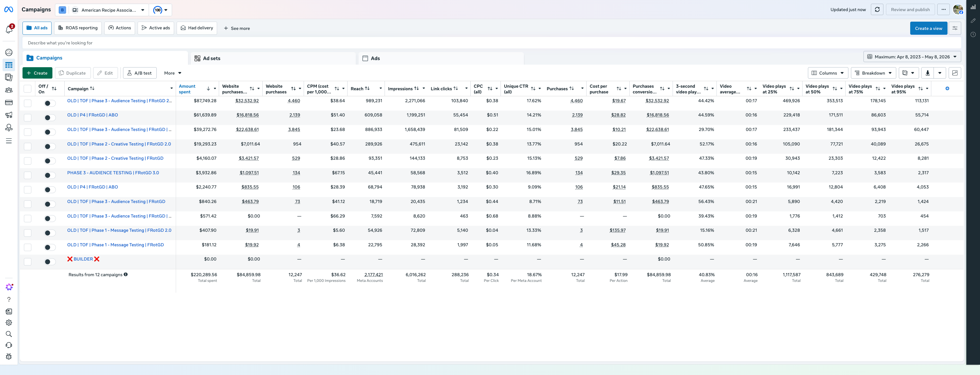Open the bug report icon in sidebar

(9, 357)
